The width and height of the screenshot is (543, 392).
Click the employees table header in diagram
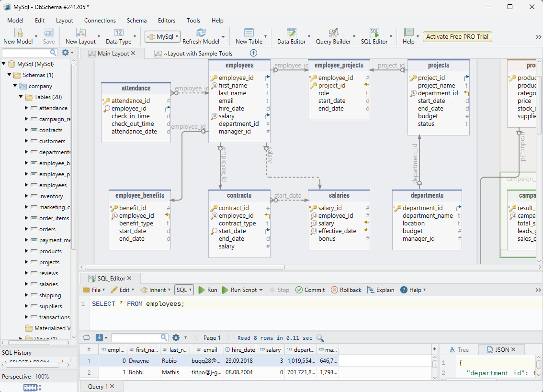(x=239, y=66)
